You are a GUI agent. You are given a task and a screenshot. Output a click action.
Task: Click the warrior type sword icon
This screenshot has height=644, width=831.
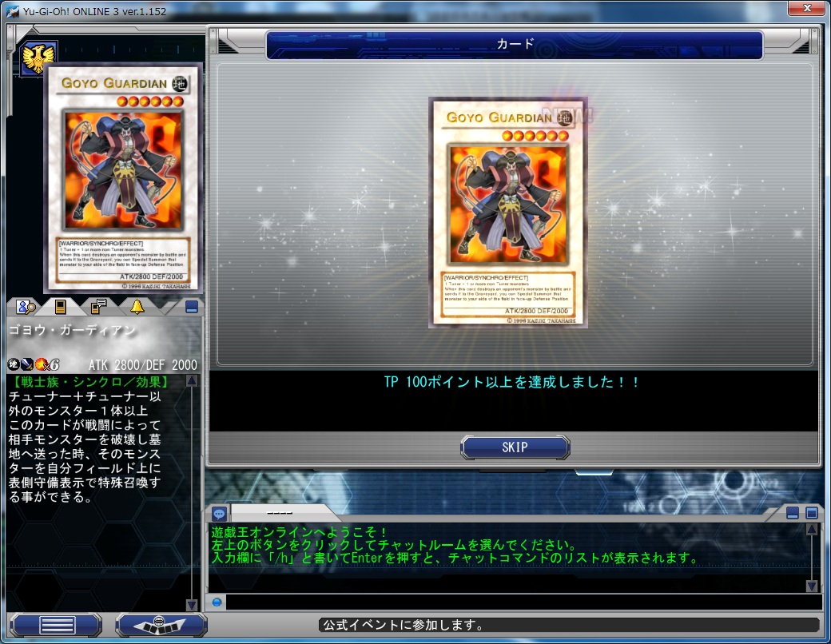[x=27, y=364]
